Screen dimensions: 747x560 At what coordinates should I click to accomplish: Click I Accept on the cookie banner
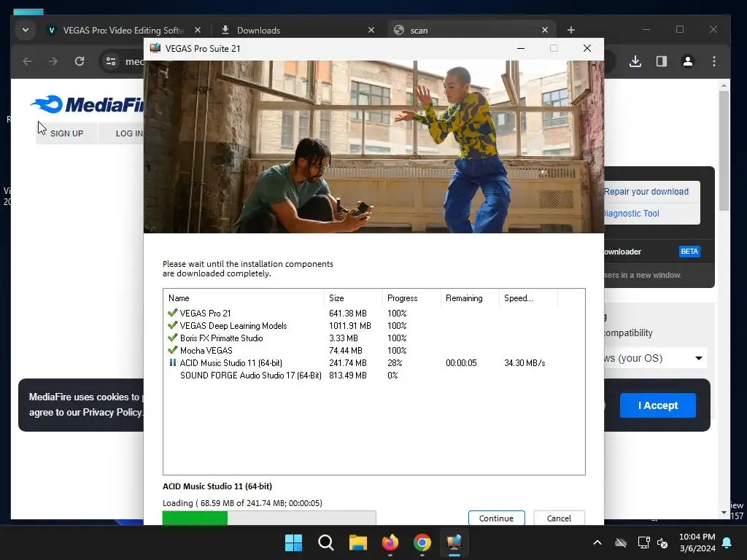point(658,405)
